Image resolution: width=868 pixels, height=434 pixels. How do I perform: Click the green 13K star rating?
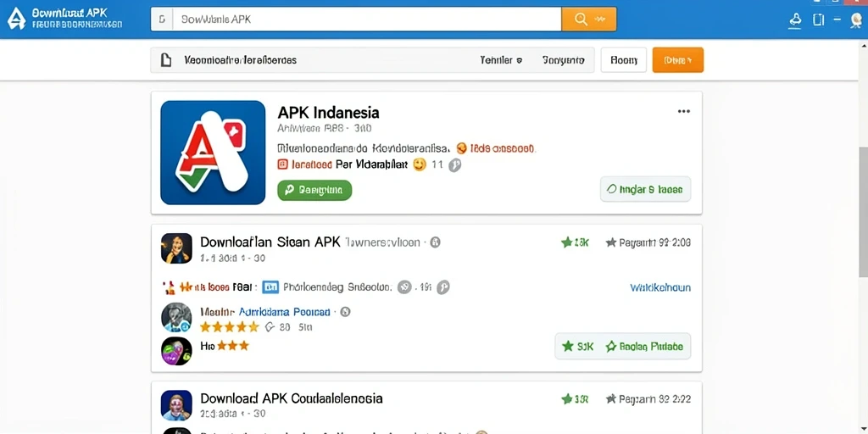tap(576, 242)
